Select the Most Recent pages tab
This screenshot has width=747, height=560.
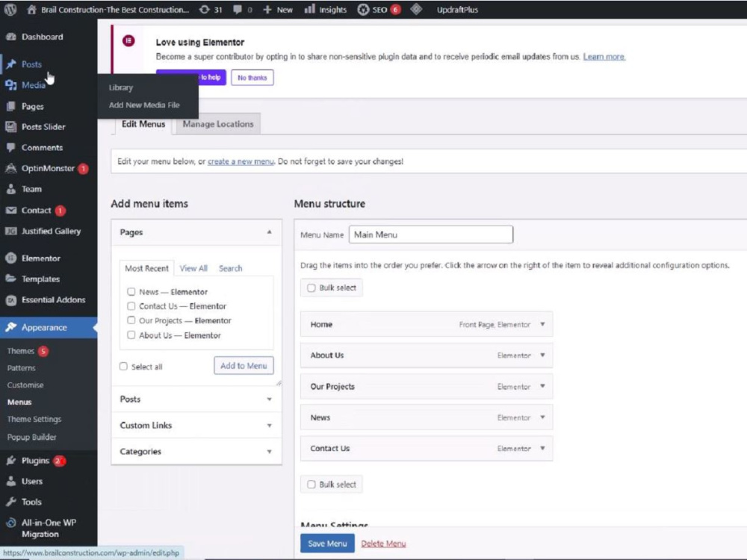coord(146,269)
